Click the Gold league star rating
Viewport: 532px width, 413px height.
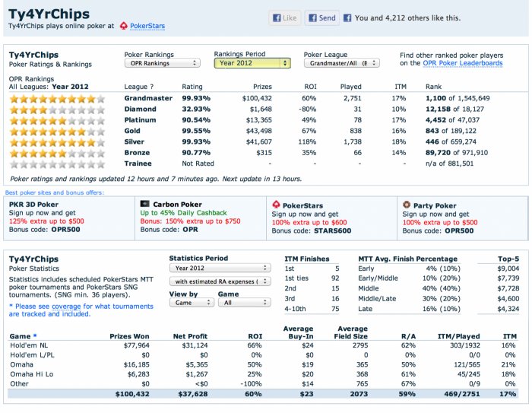coord(57,132)
